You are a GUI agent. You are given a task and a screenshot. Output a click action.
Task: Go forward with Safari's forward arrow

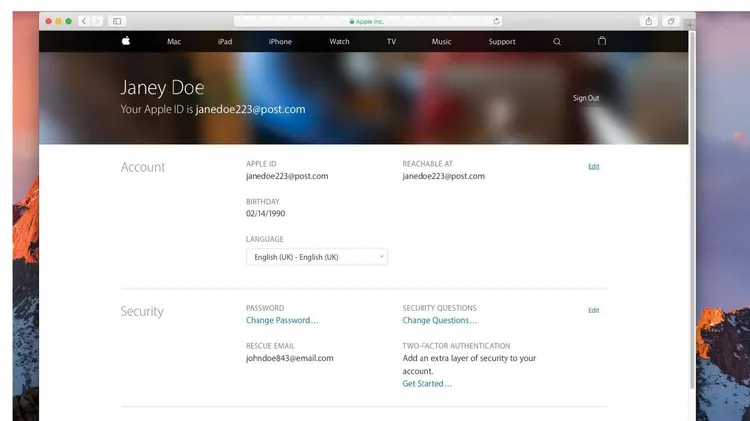coord(97,21)
